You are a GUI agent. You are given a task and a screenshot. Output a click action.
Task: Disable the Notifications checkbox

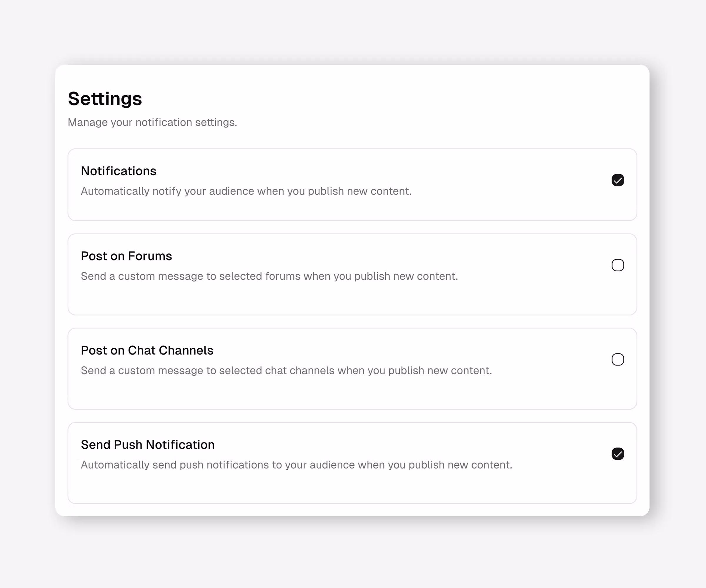[x=617, y=180]
